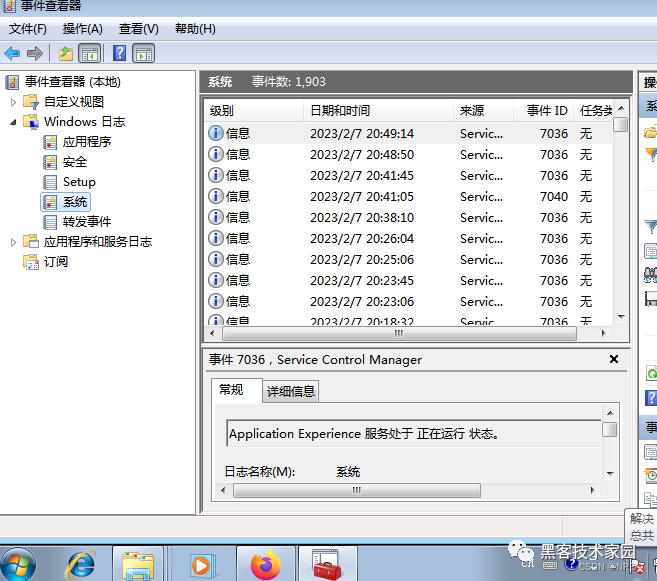
Task: Toggle the action pane toolbar icon
Action: (144, 53)
